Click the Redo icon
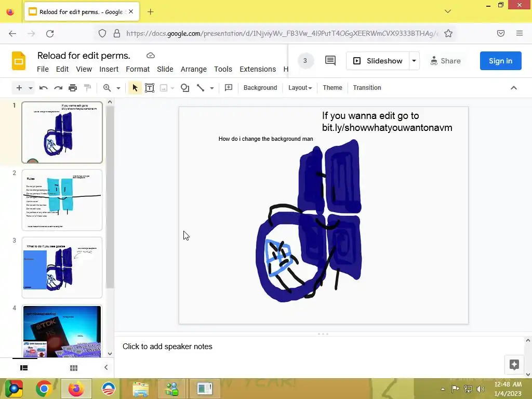This screenshot has height=399, width=532. [58, 88]
